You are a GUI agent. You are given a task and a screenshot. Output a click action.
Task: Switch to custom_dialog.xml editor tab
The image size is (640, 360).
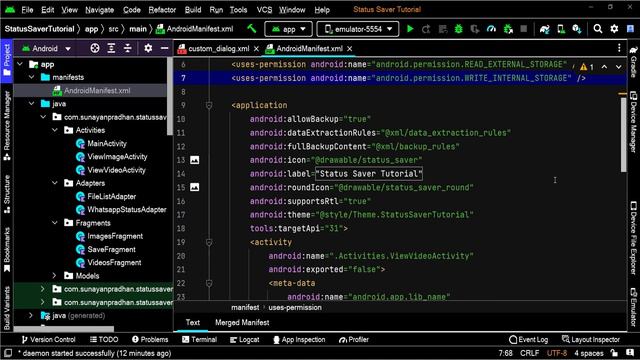click(219, 49)
